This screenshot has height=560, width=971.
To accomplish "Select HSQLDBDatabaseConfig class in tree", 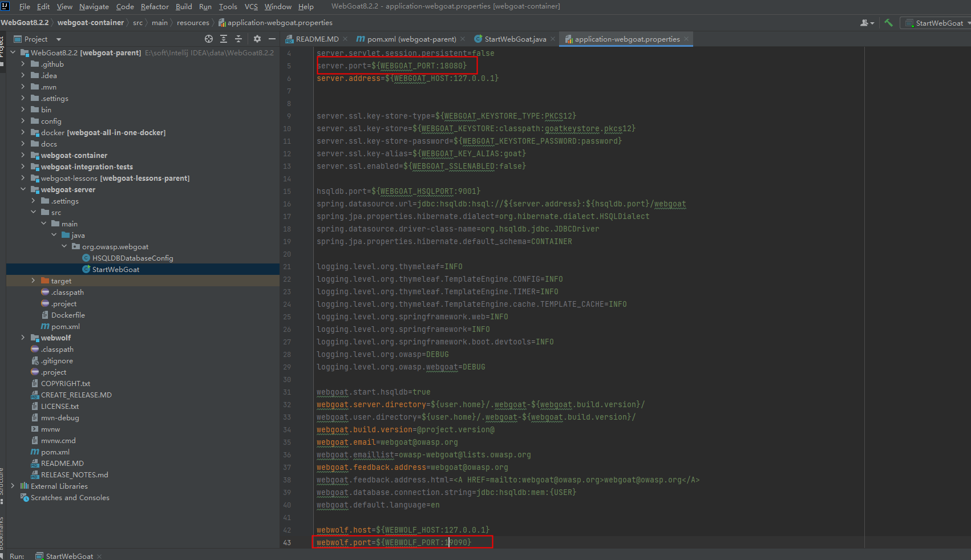I will [x=132, y=258].
